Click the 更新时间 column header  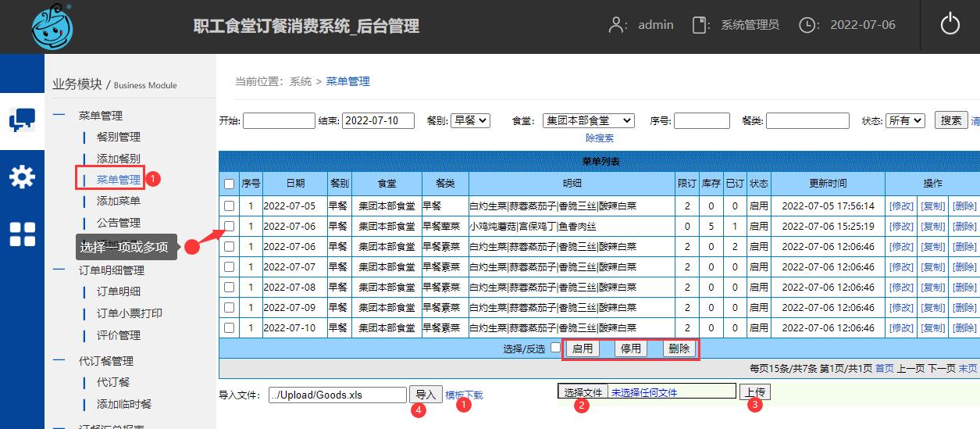coord(828,184)
